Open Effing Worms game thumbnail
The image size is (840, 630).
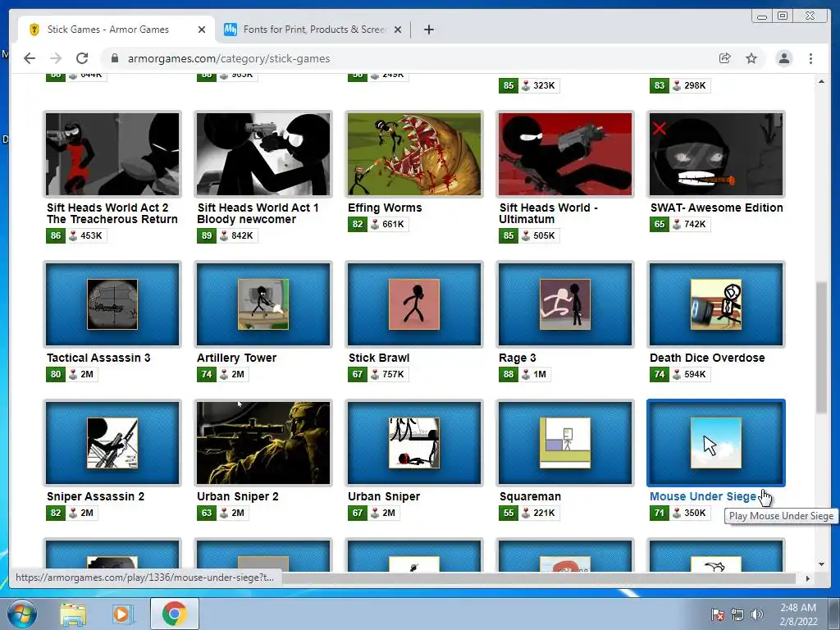pos(414,154)
